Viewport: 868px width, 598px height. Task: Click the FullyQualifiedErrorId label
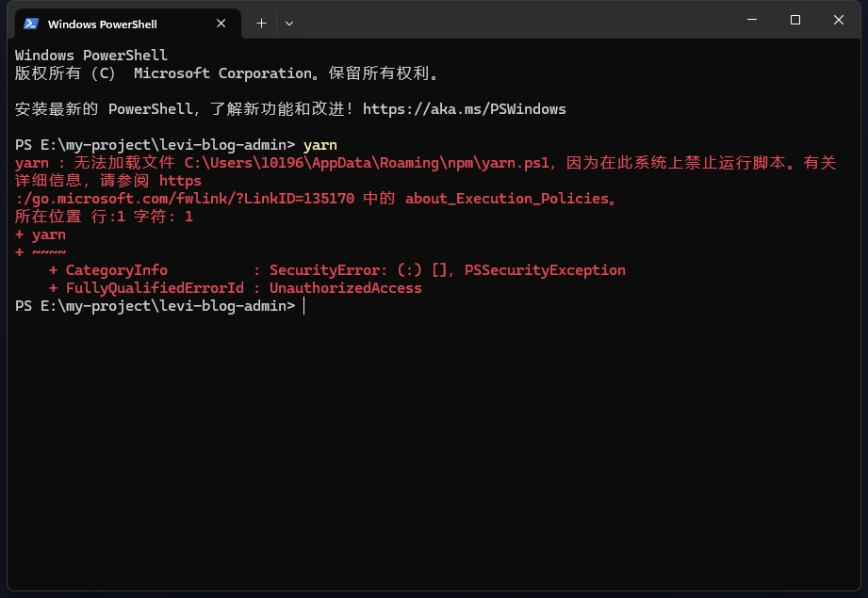[155, 288]
